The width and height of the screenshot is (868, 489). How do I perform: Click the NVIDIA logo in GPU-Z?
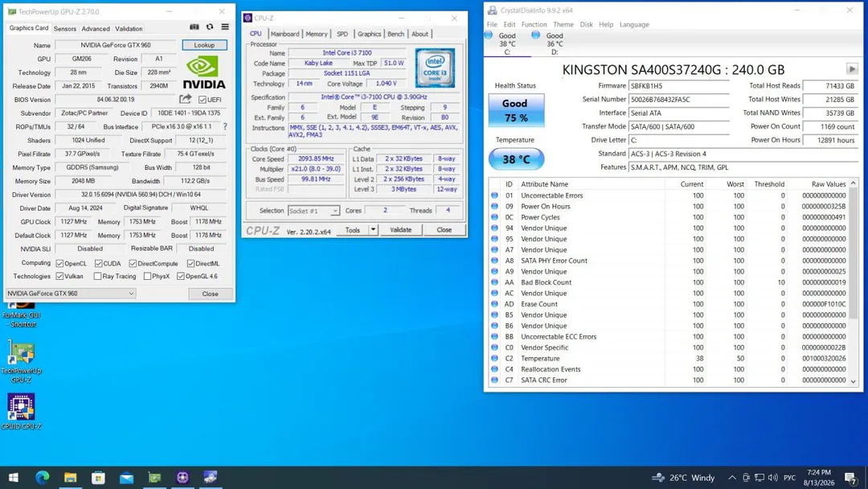point(203,72)
